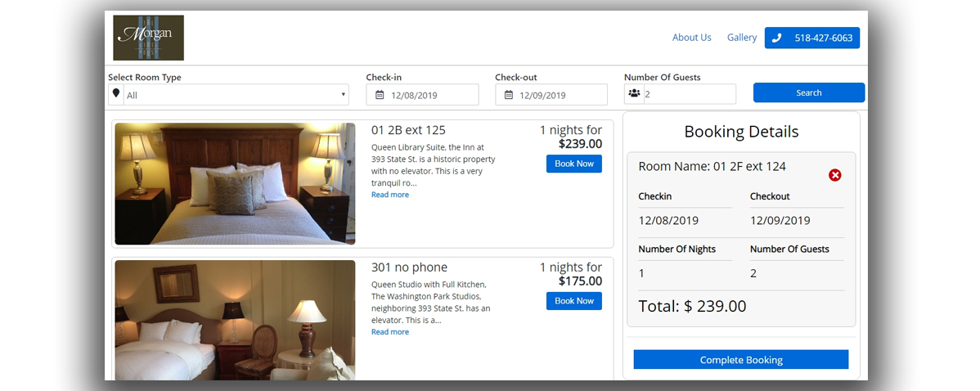Click the Complete Booking button
This screenshot has height=391, width=980.
point(740,360)
